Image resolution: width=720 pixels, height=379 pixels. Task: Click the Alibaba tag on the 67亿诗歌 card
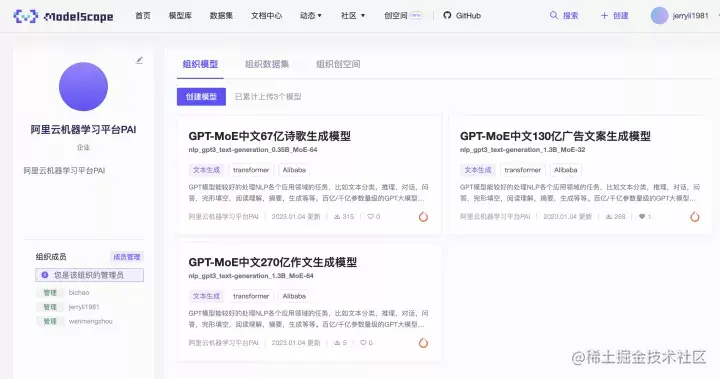tap(294, 170)
